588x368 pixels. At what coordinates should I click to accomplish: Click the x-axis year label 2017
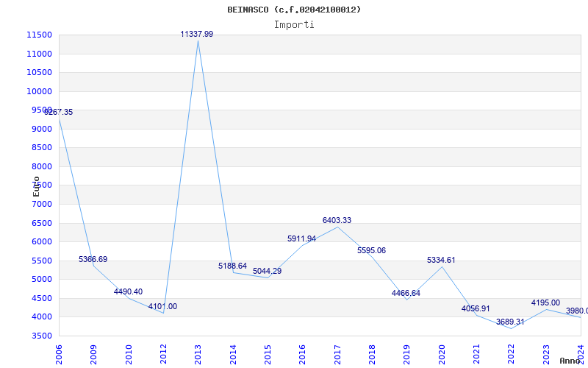pos(337,355)
